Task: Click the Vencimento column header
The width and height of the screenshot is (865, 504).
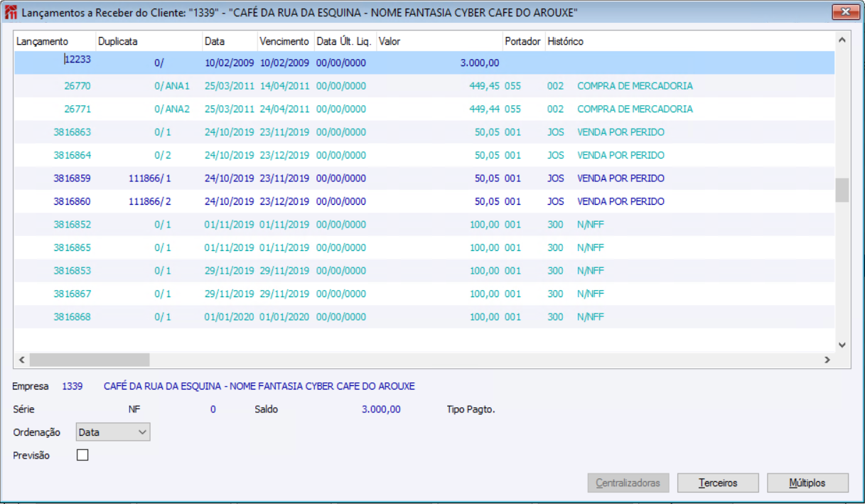Action: (x=285, y=41)
